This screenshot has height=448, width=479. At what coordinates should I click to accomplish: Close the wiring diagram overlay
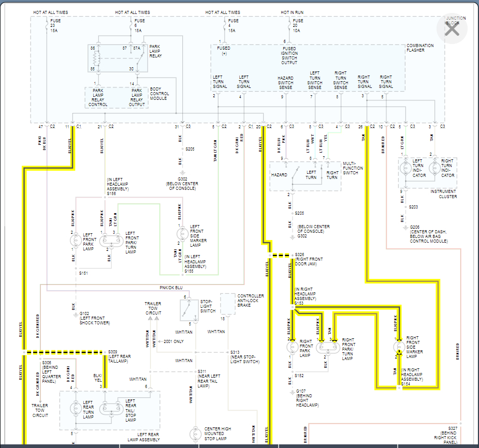click(x=452, y=28)
